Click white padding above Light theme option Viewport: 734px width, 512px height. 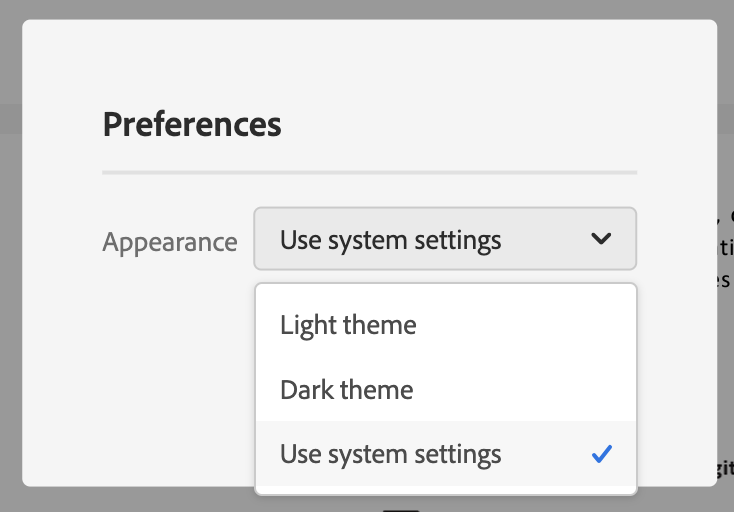point(446,288)
